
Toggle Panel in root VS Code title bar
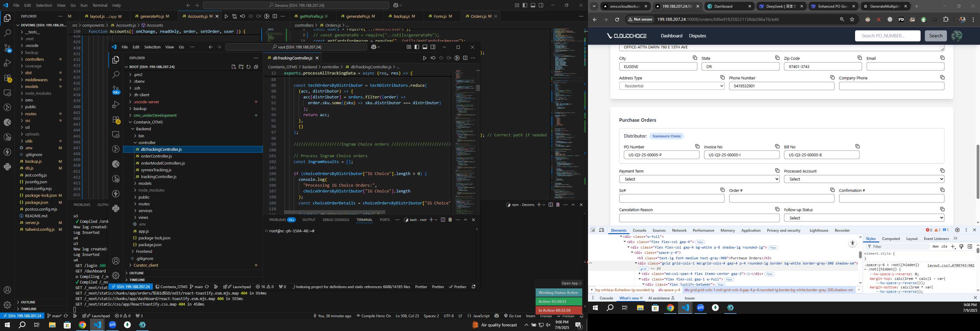click(425, 47)
